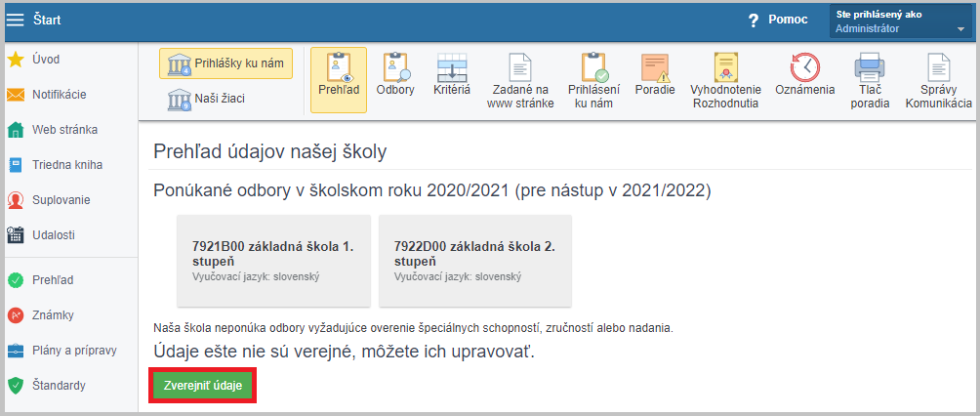Open Poradie warning note icon
This screenshot has width=980, height=416.
pos(655,67)
